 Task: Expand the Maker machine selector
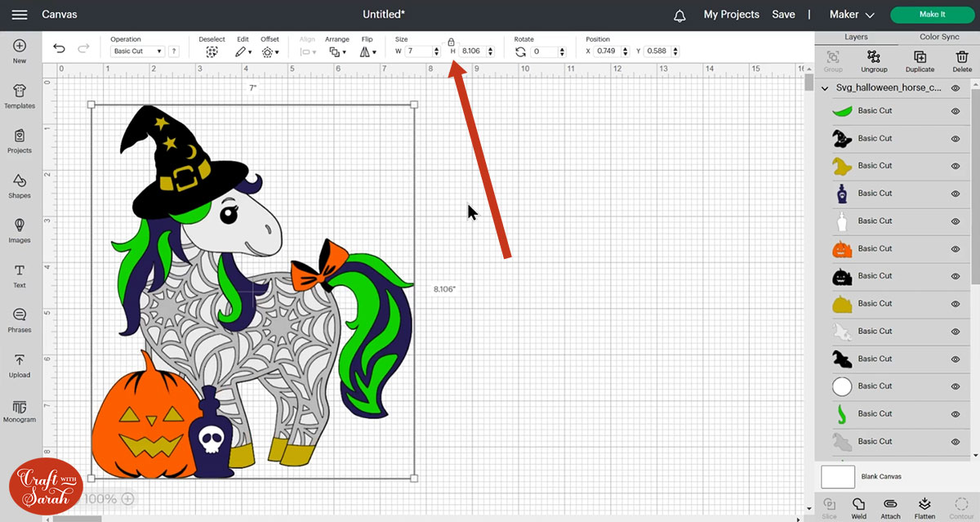pos(852,15)
